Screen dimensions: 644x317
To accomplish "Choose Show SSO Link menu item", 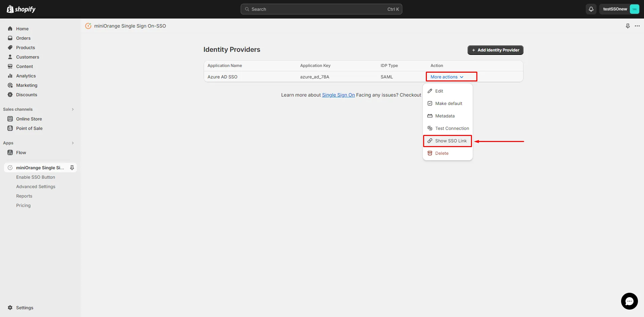I will (447, 141).
